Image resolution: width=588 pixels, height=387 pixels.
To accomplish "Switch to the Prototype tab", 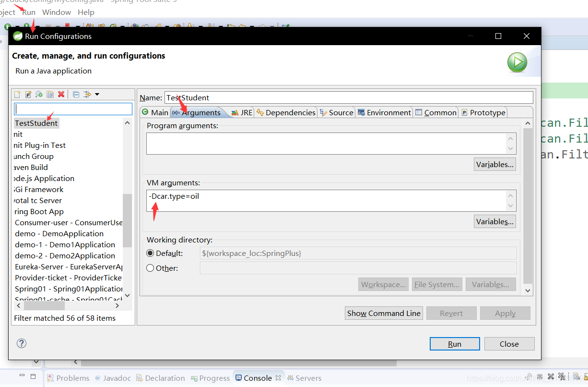I will click(483, 112).
